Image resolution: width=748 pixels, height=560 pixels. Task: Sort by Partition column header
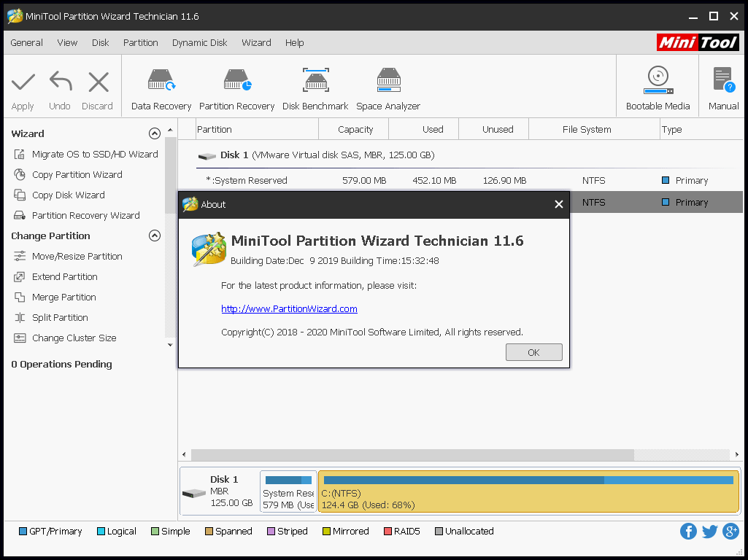click(257, 130)
